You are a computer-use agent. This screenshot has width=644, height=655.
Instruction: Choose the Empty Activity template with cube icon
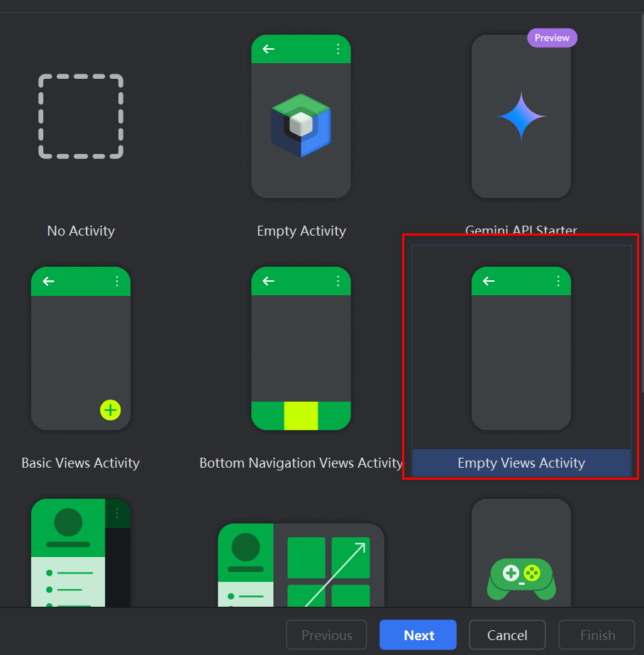301,116
